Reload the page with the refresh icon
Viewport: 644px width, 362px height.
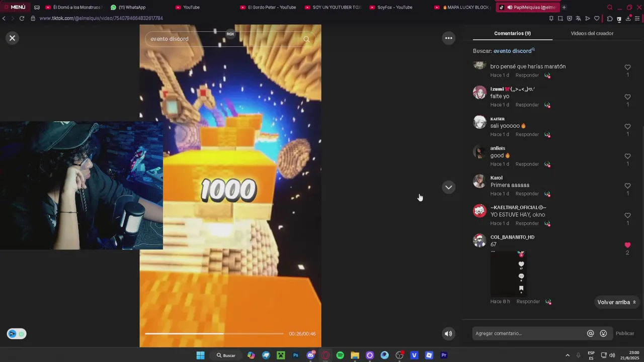coord(22,18)
